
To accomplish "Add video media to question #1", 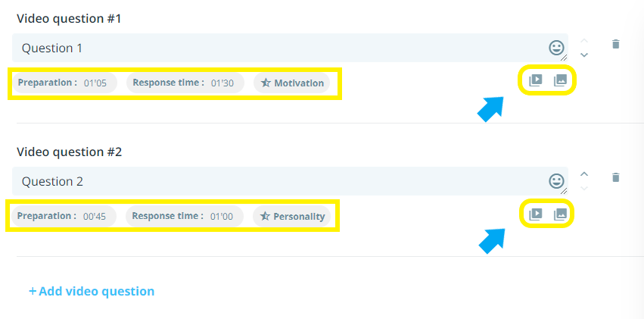I will click(535, 80).
